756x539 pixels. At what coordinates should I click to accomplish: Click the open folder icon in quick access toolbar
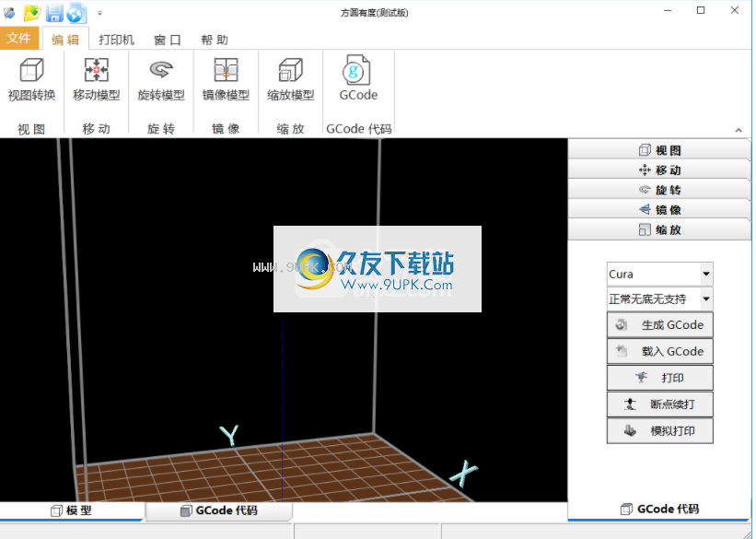pos(32,13)
